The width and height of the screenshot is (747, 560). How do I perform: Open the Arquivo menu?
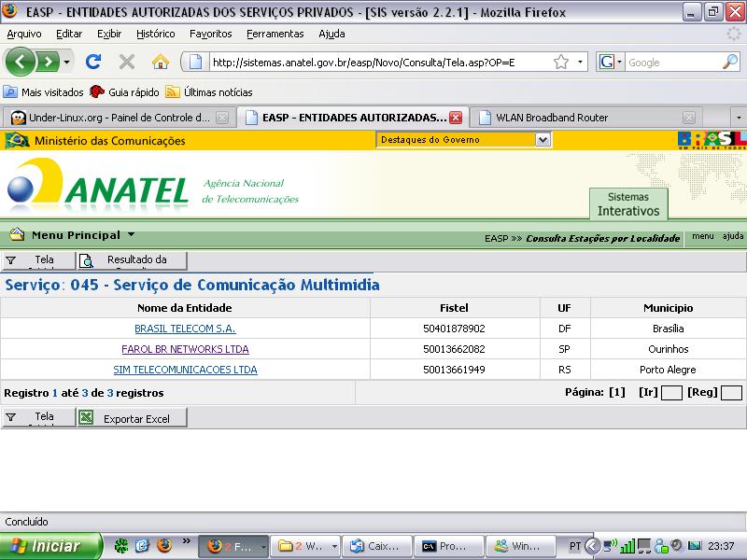(x=24, y=34)
